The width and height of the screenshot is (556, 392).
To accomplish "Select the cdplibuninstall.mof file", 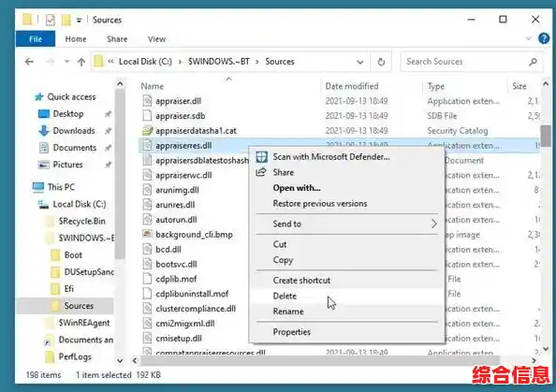I will tap(192, 294).
